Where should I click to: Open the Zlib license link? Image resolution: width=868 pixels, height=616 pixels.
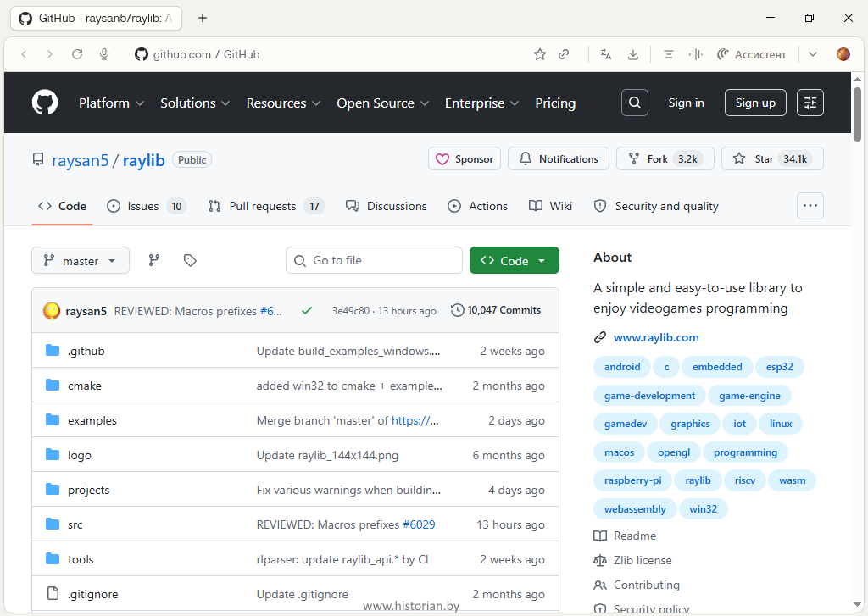pyautogui.click(x=643, y=560)
